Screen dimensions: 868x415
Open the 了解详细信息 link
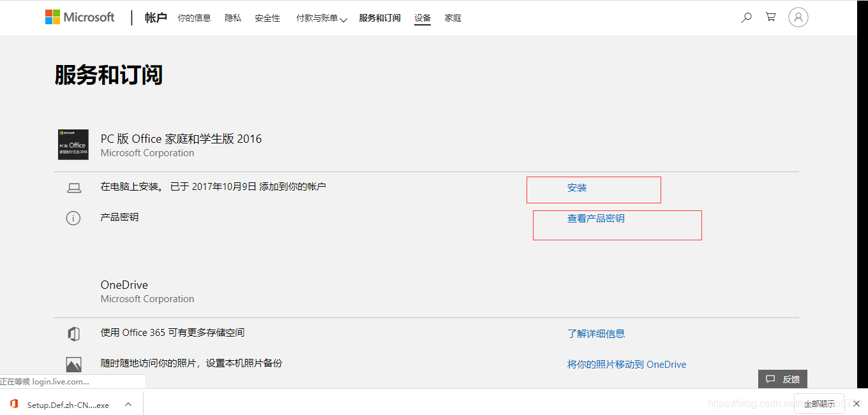[595, 333]
